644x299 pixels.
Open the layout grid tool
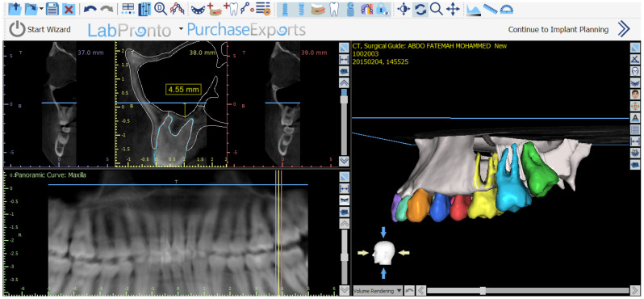pos(128,9)
